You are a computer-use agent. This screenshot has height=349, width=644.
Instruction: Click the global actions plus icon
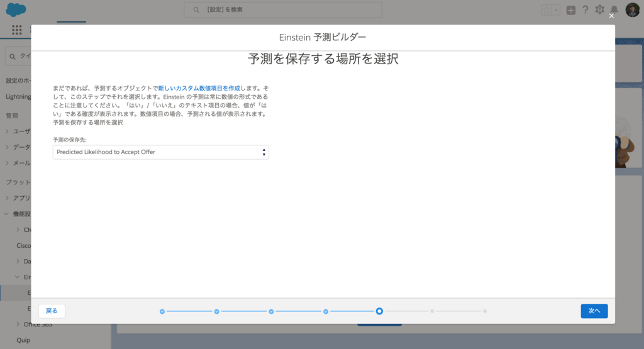click(571, 10)
